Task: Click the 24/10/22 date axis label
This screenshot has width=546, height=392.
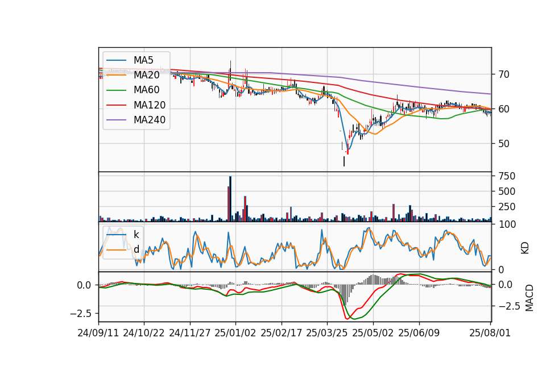Action: pos(143,333)
